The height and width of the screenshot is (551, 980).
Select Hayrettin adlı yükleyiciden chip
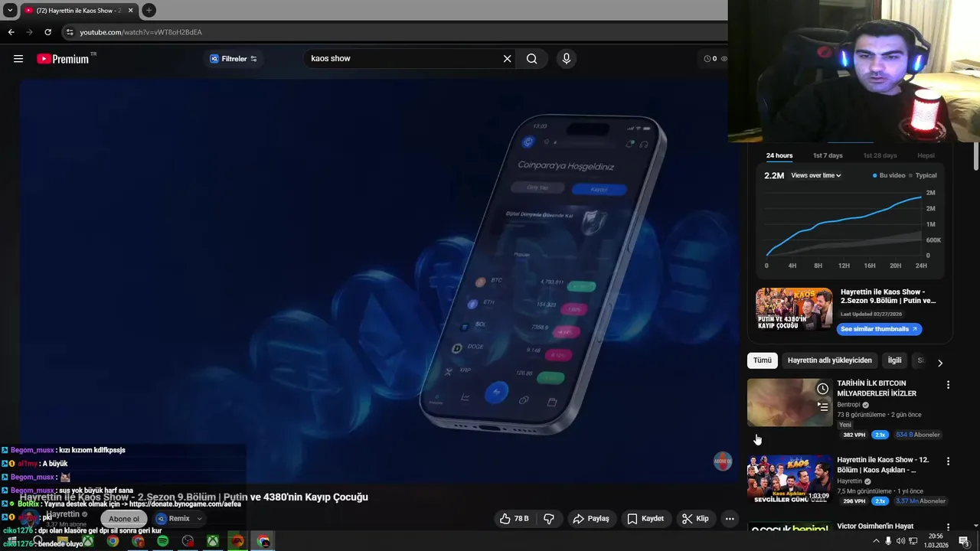[830, 360]
